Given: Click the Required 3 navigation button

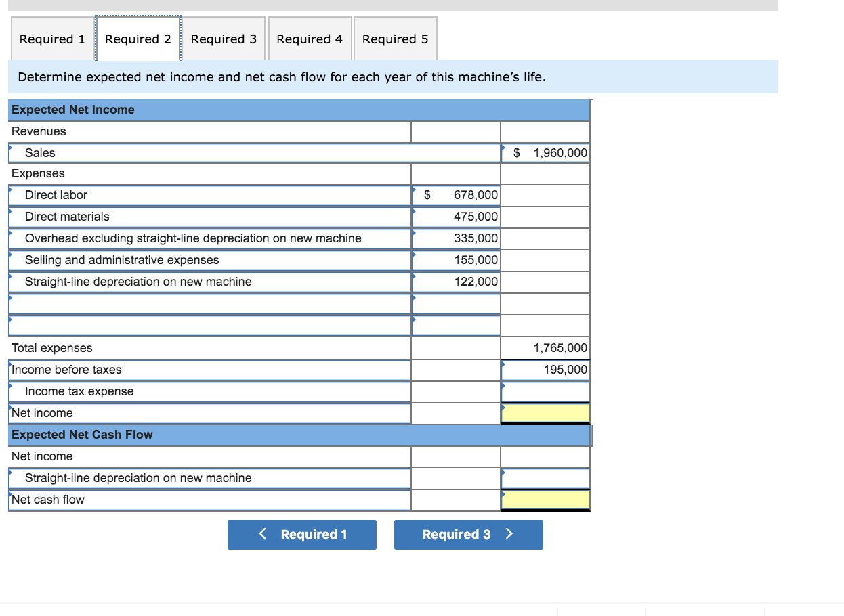Looking at the screenshot, I should [x=468, y=534].
